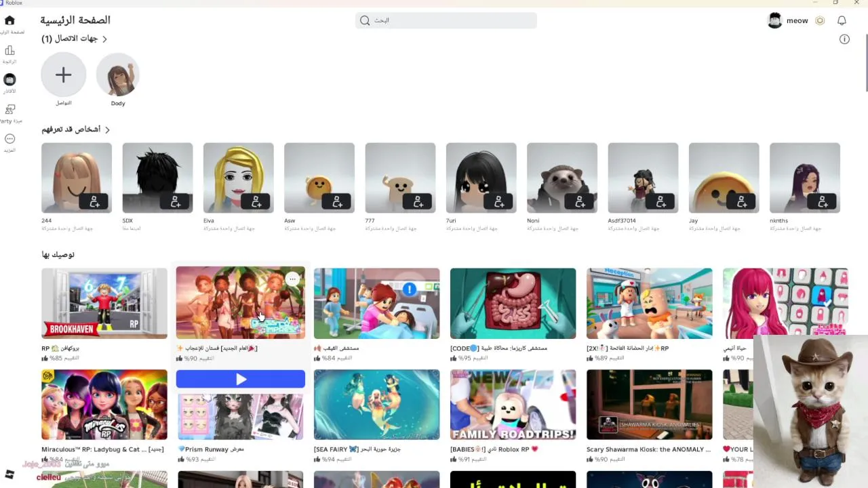Viewport: 868px width, 488px height.
Task: Open Noni hedgehog profile picture
Action: [x=562, y=178]
